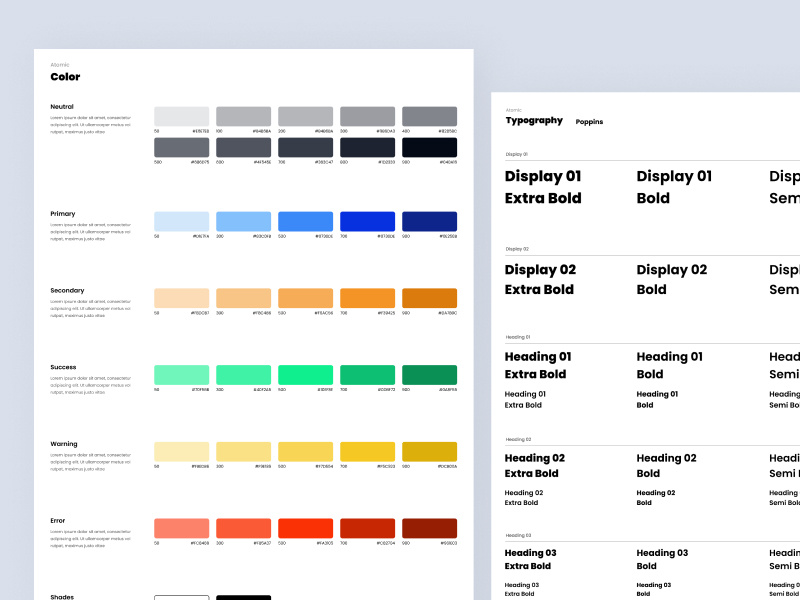The width and height of the screenshot is (800, 600).
Task: Select the black Shades swatch
Action: click(x=243, y=597)
